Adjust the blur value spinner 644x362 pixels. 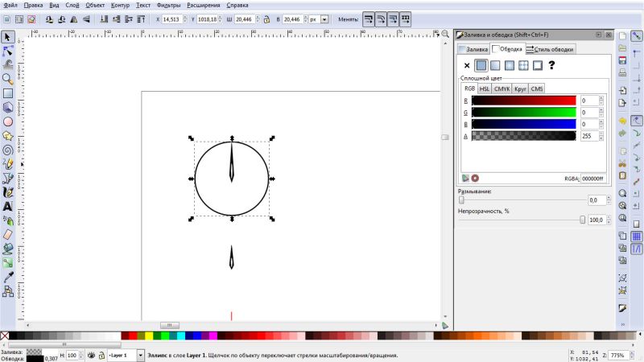[609, 200]
